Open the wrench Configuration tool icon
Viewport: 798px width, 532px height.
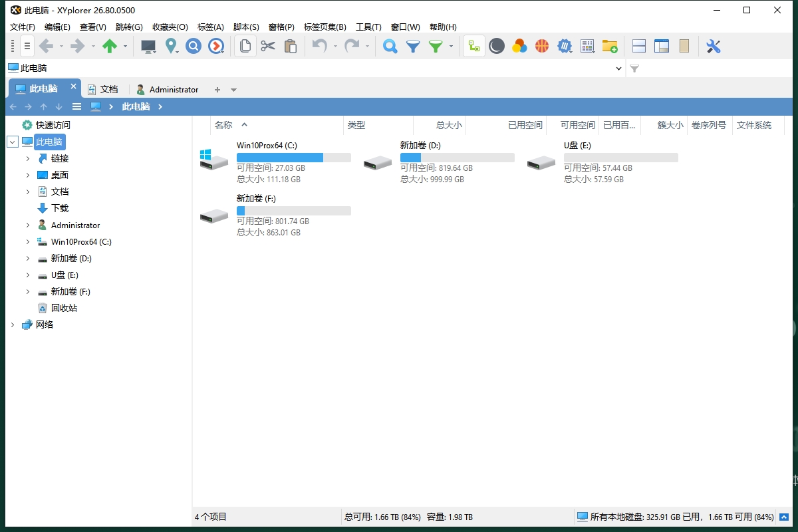point(713,46)
